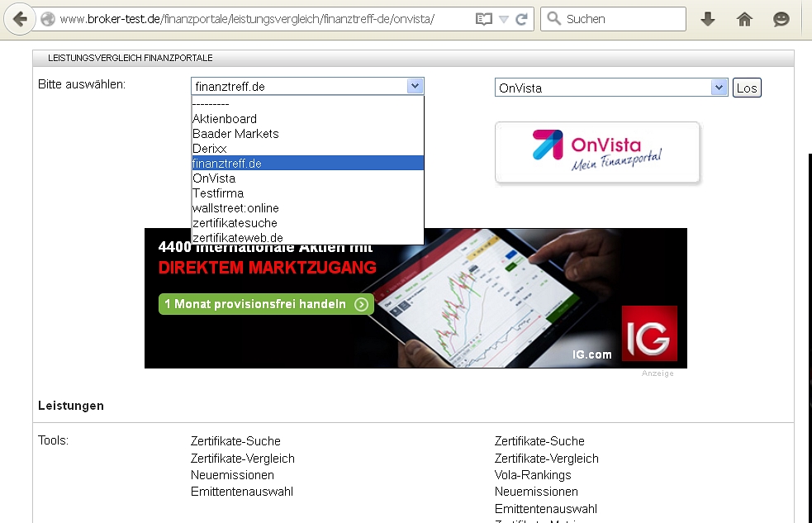The height and width of the screenshot is (523, 812).
Task: Click Zertifikate-Vergleich in the finanztreff column
Action: 242,459
